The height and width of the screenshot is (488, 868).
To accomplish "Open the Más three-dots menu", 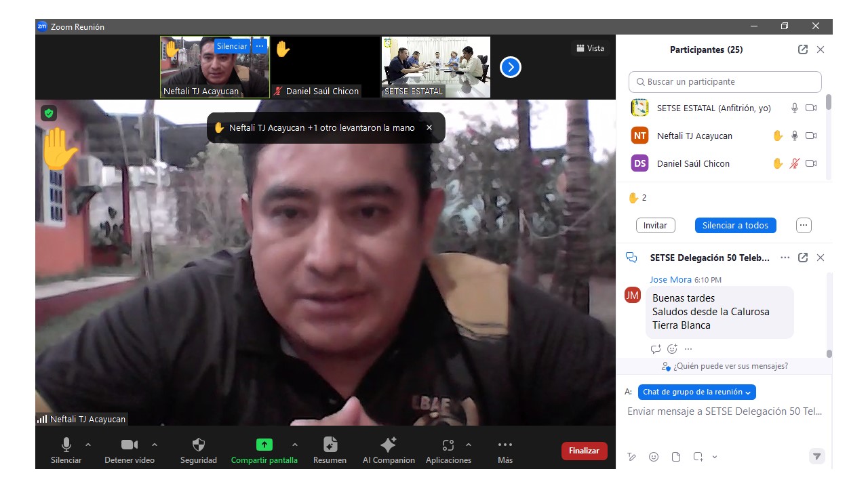I will (505, 445).
